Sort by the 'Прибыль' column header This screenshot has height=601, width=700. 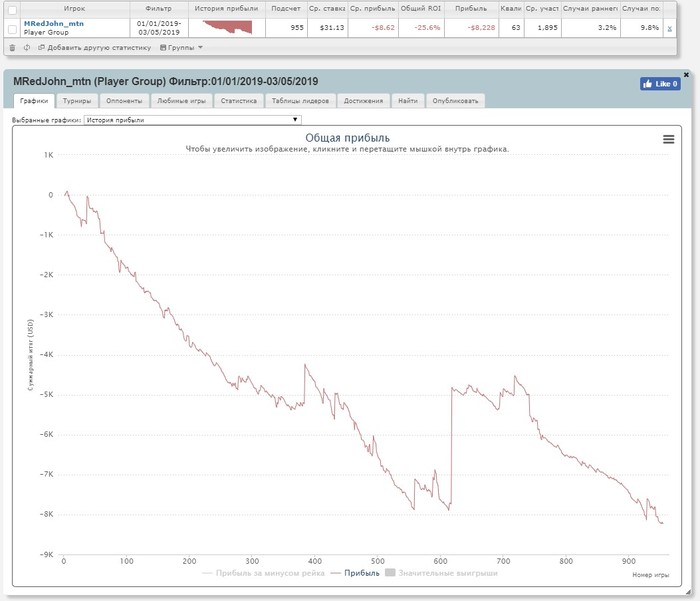click(x=471, y=8)
